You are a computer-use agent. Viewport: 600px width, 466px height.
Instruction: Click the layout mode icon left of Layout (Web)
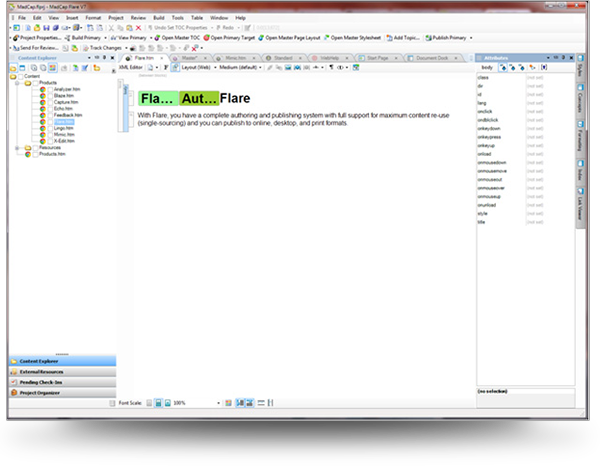(x=175, y=67)
